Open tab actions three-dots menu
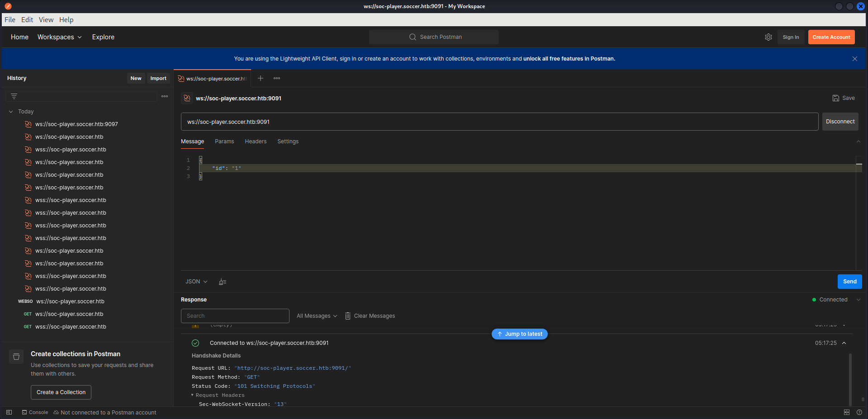 (x=277, y=78)
